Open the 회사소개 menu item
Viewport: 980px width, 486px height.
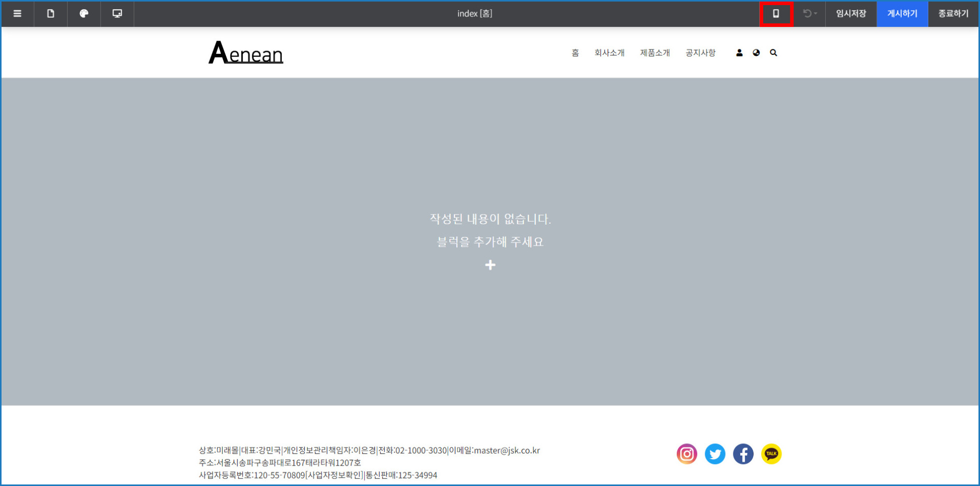(x=609, y=53)
